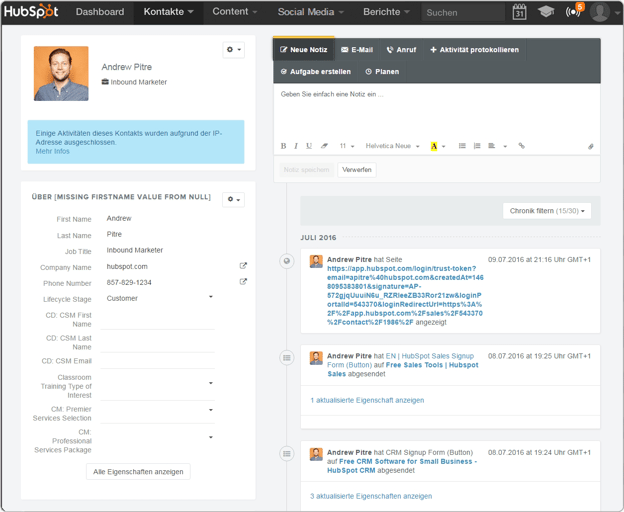Open Aktivität protokollieren tab
Image resolution: width=624 pixels, height=512 pixels.
point(474,50)
